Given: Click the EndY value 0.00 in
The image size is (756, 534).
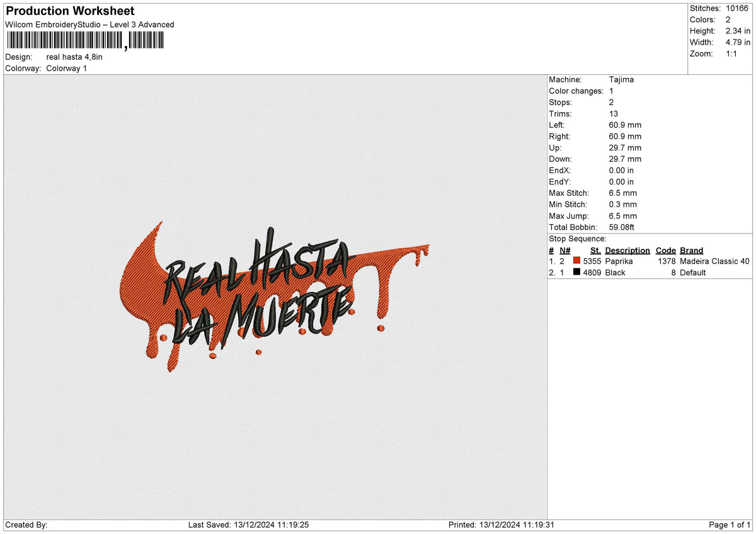Looking at the screenshot, I should click(x=622, y=181).
